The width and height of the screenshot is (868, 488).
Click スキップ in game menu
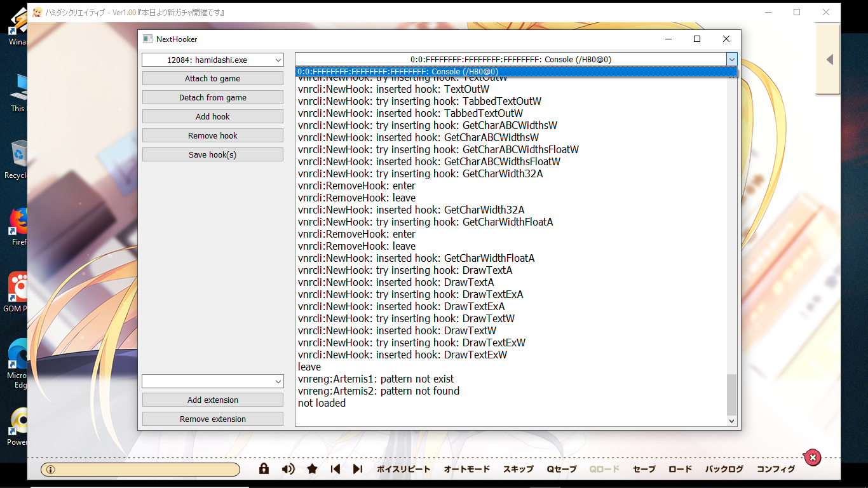tap(519, 470)
